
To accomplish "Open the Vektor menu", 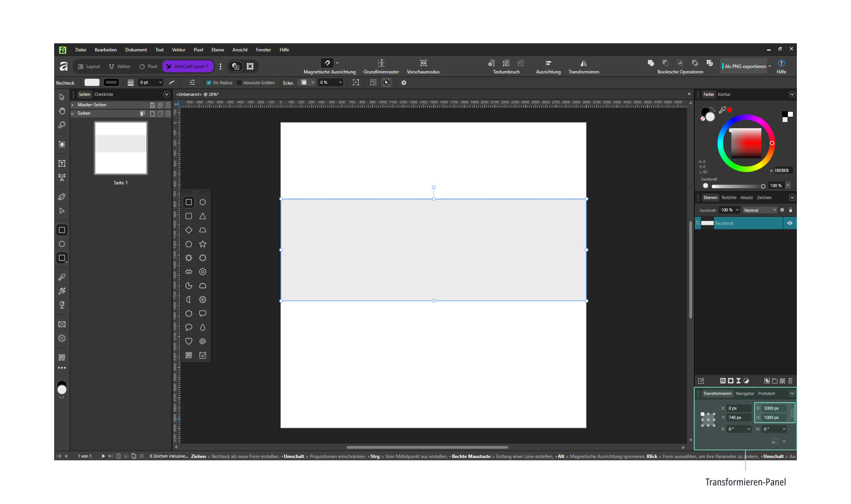I will coord(179,50).
